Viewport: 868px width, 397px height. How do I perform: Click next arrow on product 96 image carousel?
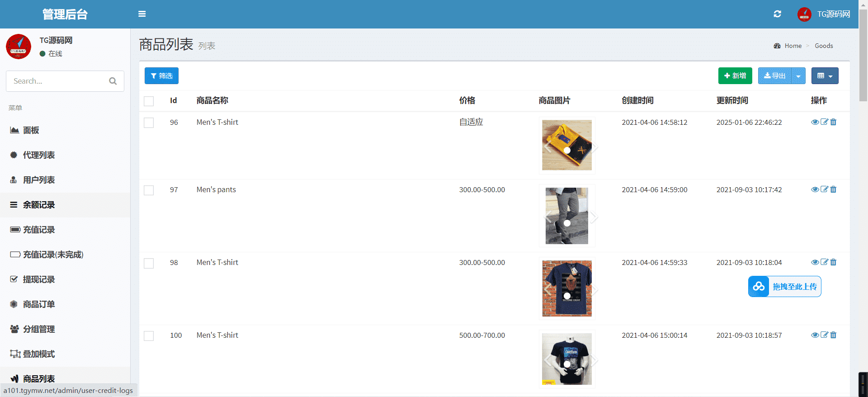[594, 146]
